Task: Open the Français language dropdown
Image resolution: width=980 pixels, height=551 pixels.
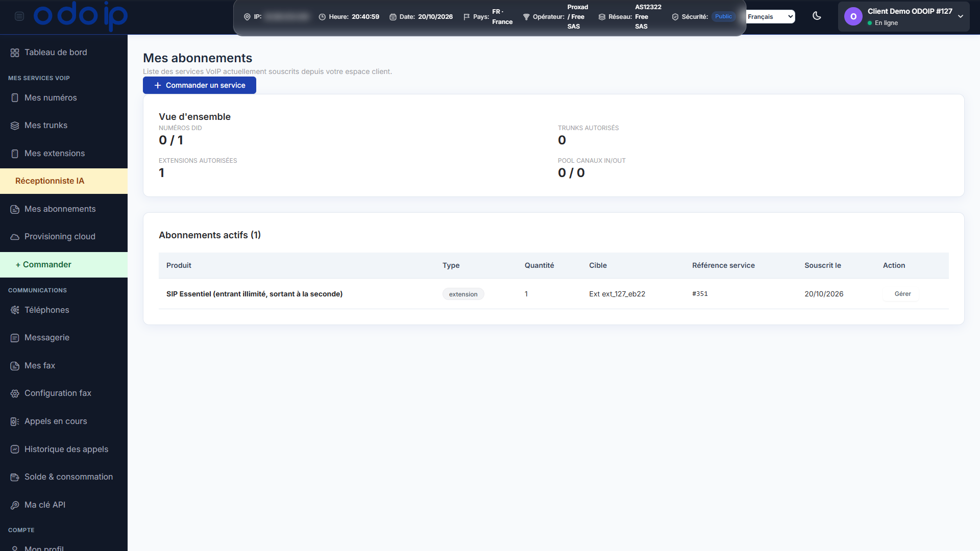Action: pos(770,17)
